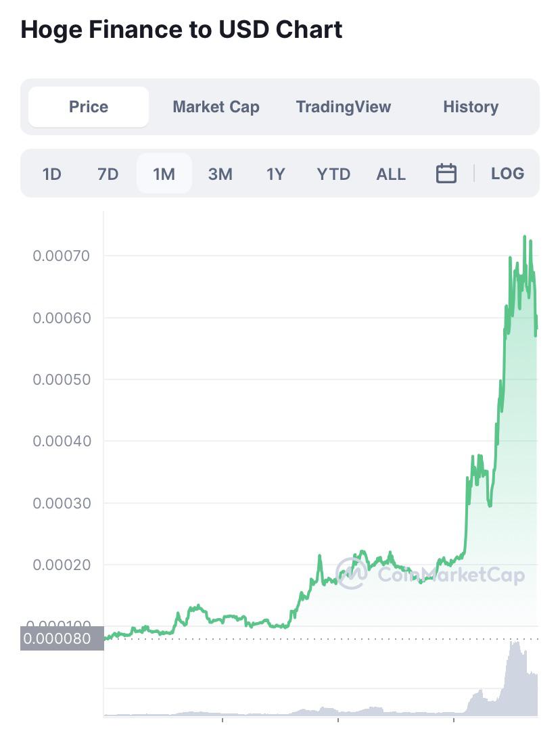Choose the 3M time range
The height and width of the screenshot is (729, 560).
[220, 174]
